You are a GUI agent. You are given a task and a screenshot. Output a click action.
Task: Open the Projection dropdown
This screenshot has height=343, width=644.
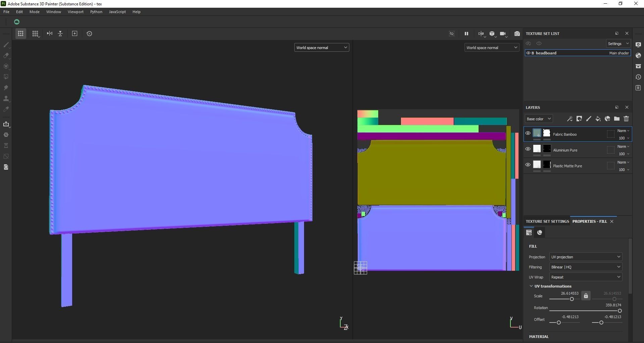tap(586, 257)
